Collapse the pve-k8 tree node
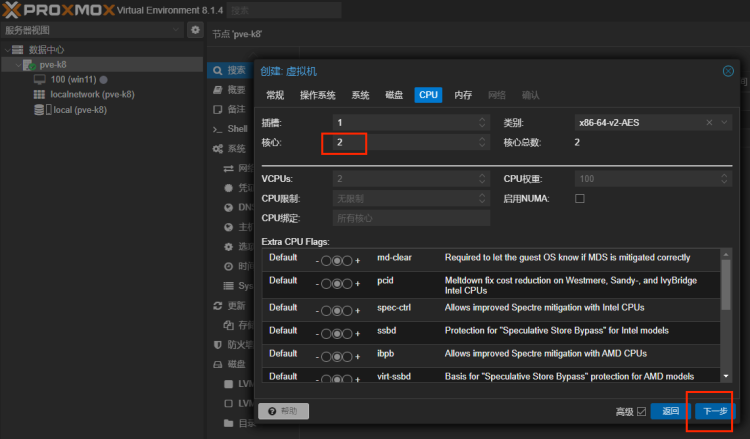The width and height of the screenshot is (750, 439). point(18,65)
